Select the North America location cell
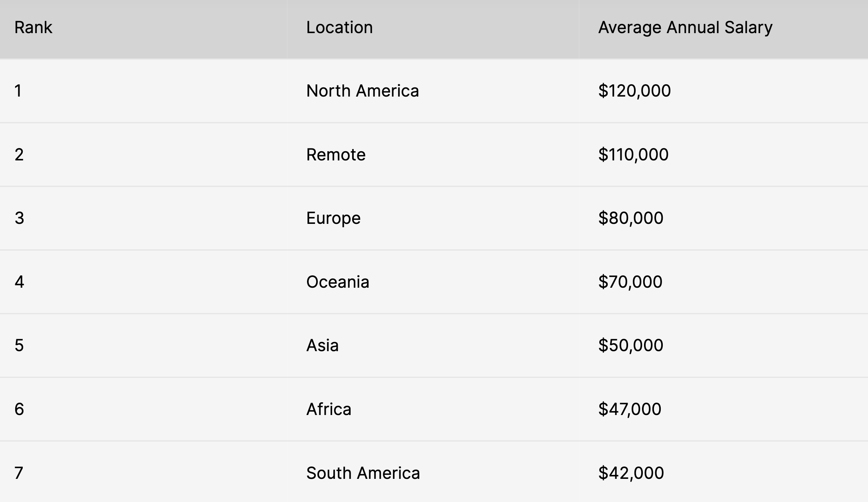The image size is (868, 502). 363,91
